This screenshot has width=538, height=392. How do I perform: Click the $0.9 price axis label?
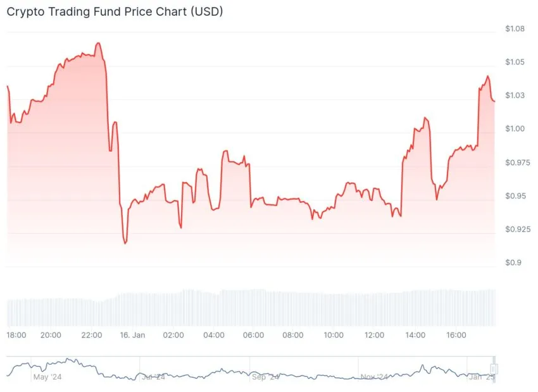click(513, 263)
